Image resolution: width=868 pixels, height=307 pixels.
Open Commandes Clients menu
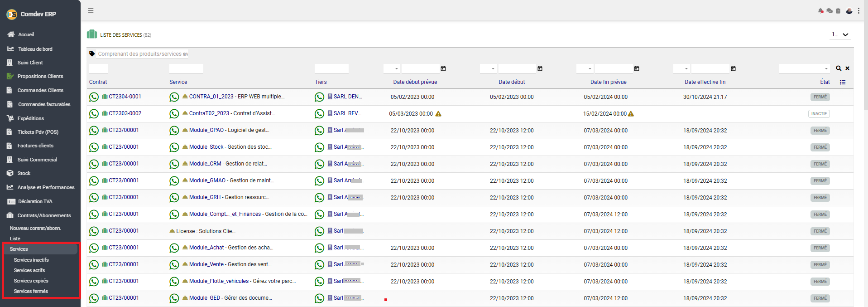(x=40, y=90)
